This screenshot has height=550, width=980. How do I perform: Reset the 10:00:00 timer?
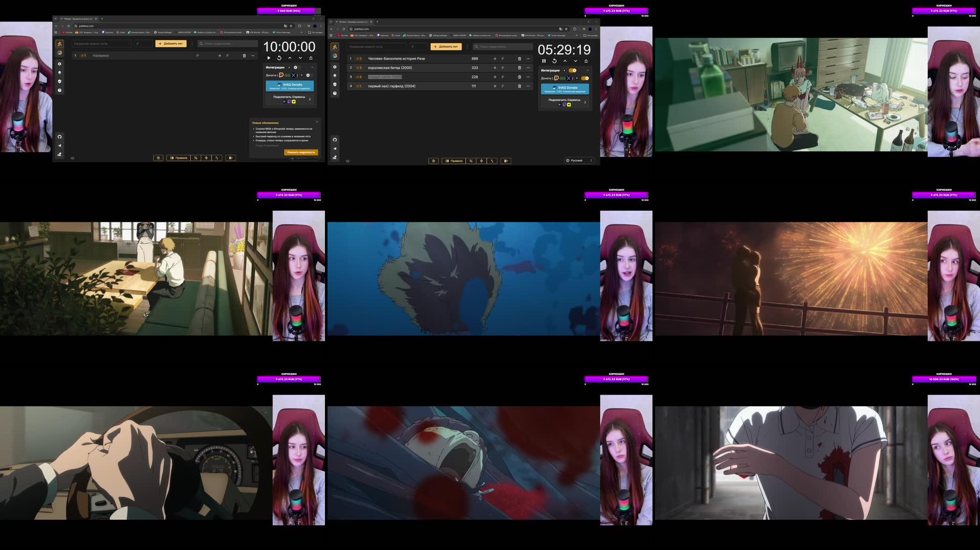pos(279,58)
